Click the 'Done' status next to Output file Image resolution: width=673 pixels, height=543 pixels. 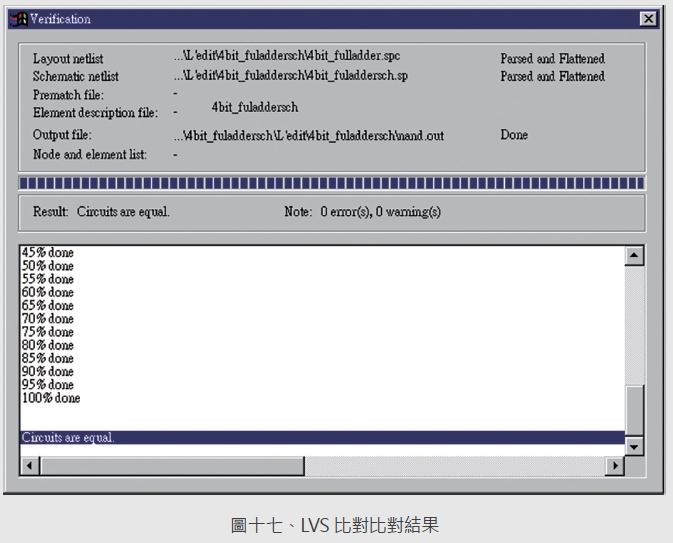pyautogui.click(x=514, y=135)
